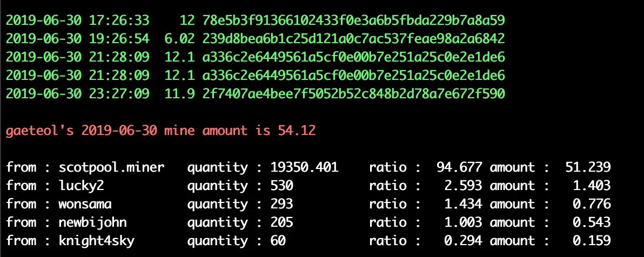The width and height of the screenshot is (644, 257).
Task: Click the sender name knight4sky
Action: 97,241
